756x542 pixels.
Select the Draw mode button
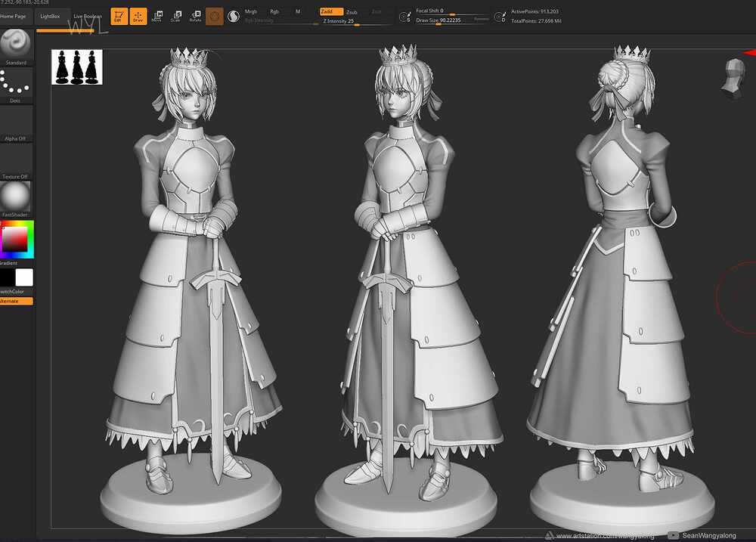pyautogui.click(x=138, y=17)
